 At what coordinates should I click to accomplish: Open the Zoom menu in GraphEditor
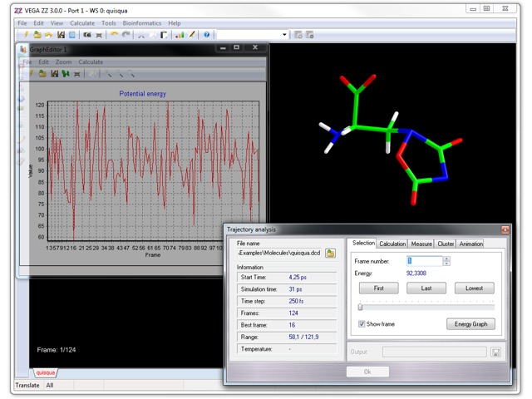click(x=63, y=62)
